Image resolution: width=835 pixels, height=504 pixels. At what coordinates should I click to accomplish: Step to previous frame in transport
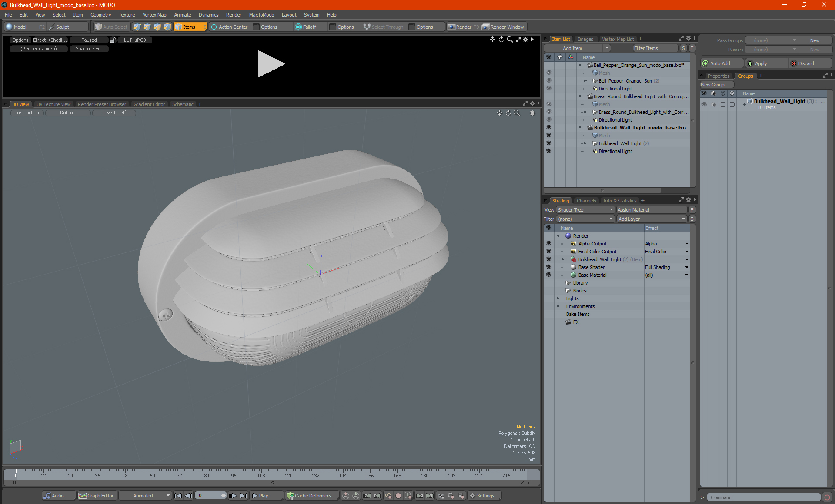pyautogui.click(x=188, y=496)
